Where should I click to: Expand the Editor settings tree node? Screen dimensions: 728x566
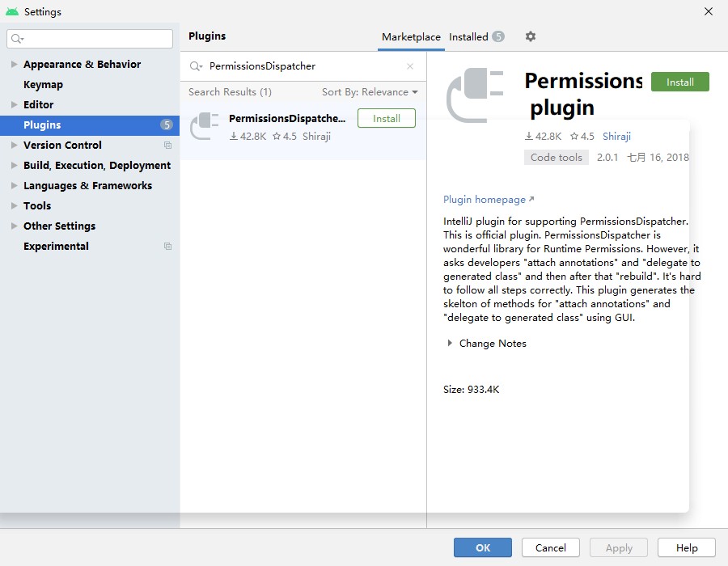14,105
